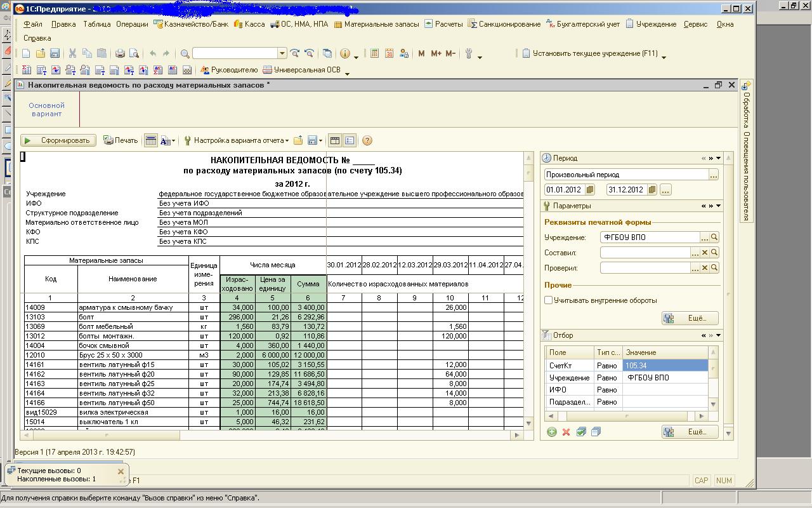Open calendar for start date 01.01.2012

pos(590,190)
